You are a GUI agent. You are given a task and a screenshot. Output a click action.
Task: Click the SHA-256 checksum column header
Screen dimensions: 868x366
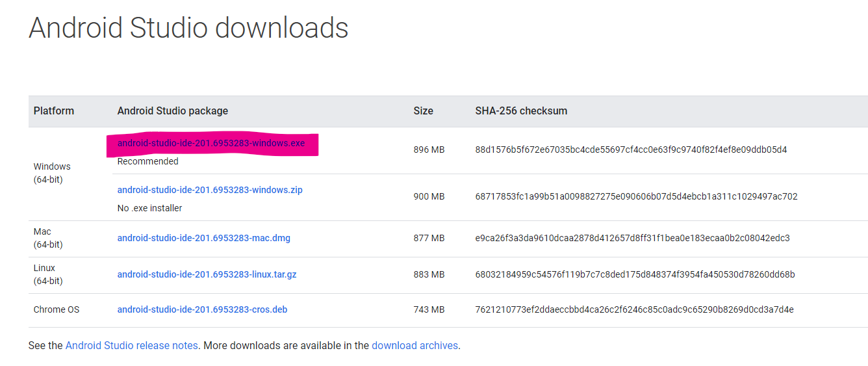coord(521,111)
